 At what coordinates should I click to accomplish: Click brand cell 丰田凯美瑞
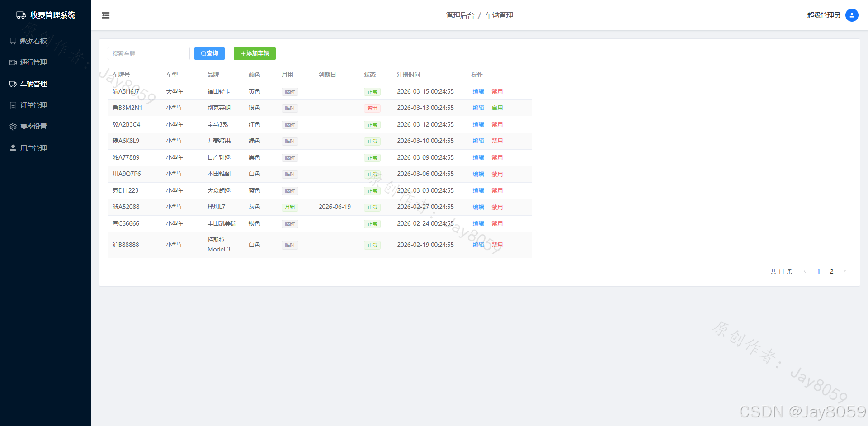coord(222,224)
